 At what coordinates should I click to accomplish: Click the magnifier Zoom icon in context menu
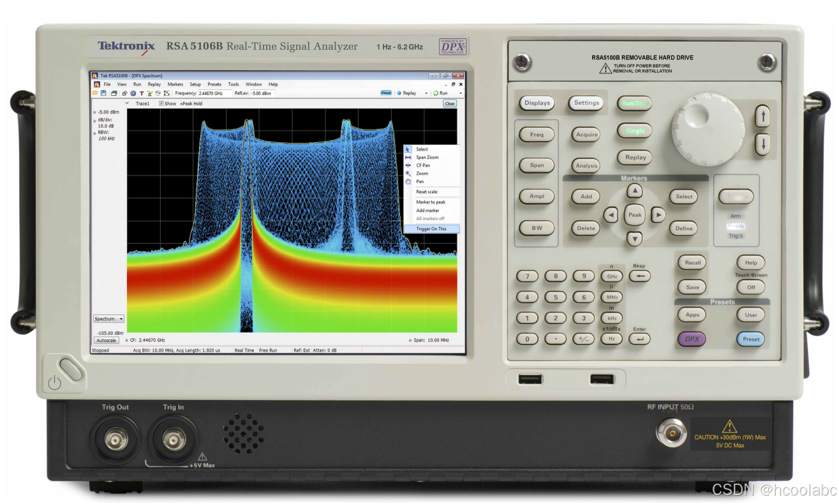click(408, 174)
